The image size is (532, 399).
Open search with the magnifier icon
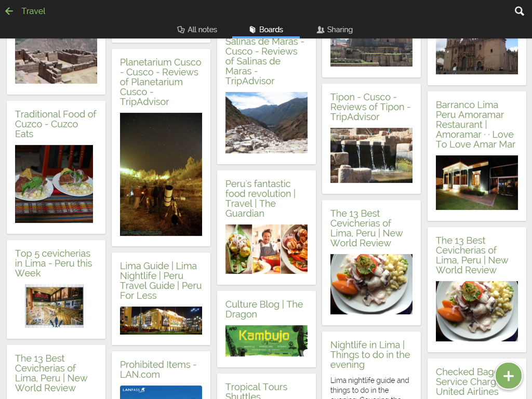click(519, 11)
